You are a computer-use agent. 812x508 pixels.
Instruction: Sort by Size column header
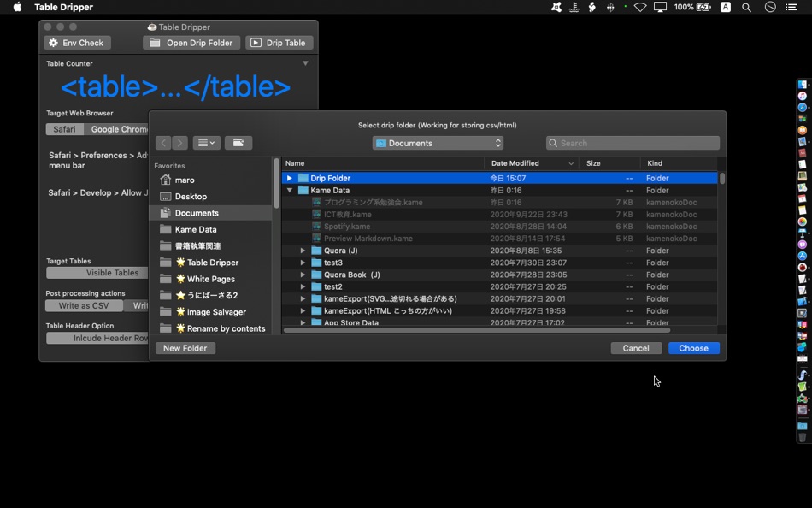(x=609, y=163)
